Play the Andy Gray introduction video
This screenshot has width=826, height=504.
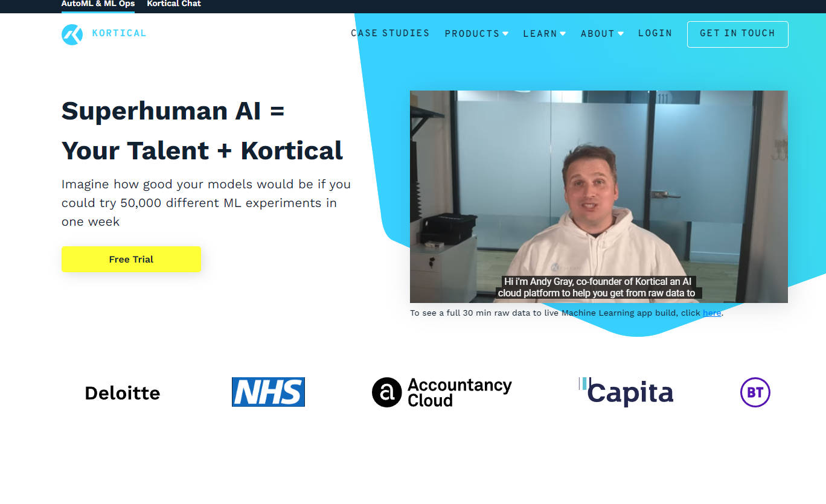point(598,197)
